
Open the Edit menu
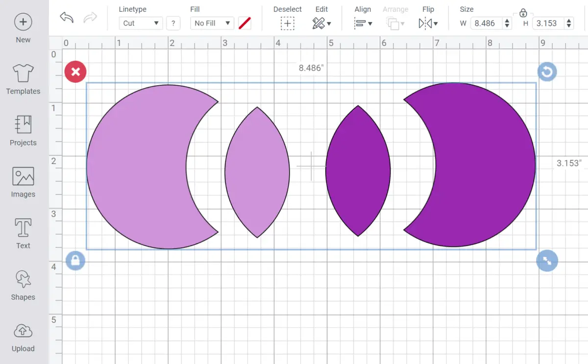pos(322,23)
